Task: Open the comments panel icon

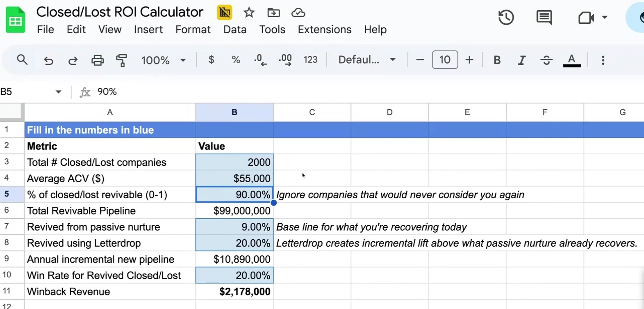Action: pyautogui.click(x=544, y=18)
